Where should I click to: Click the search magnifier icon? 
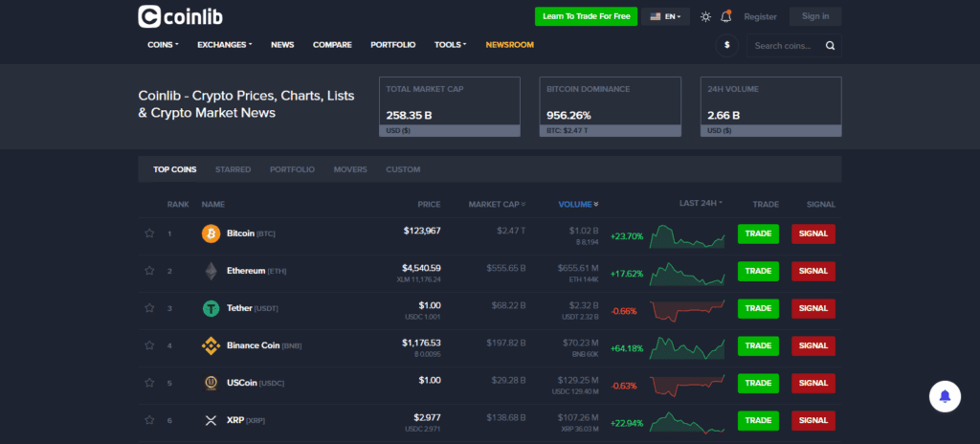coord(830,45)
